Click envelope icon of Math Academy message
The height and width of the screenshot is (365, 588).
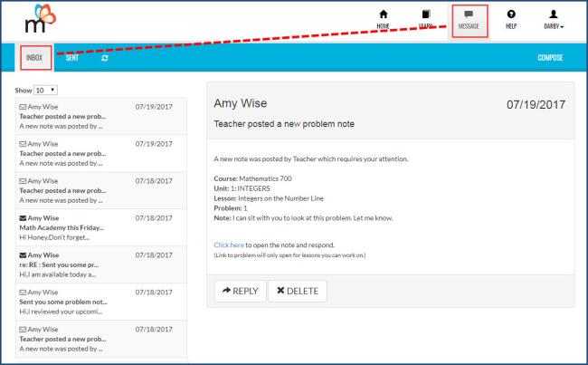tap(22, 218)
